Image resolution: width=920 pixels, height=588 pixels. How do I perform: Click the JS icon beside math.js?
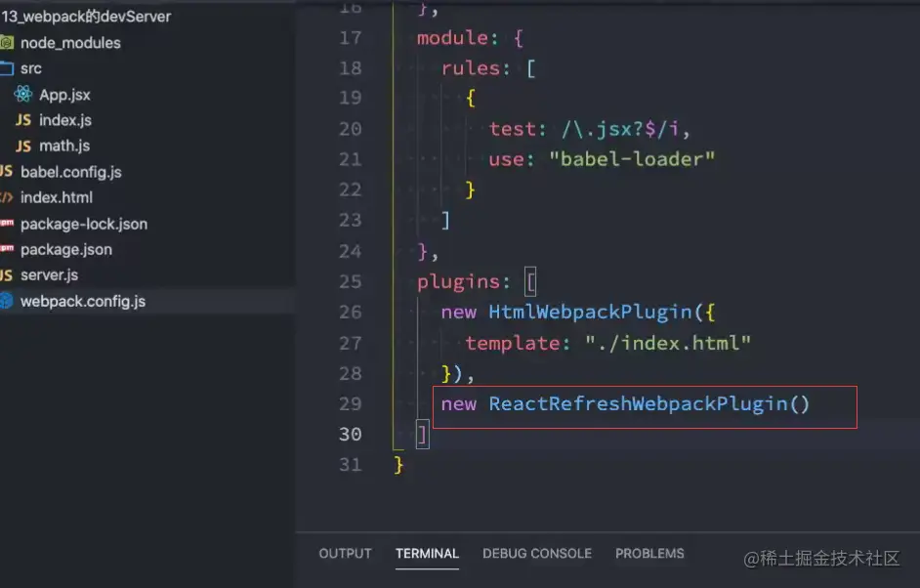tap(23, 147)
